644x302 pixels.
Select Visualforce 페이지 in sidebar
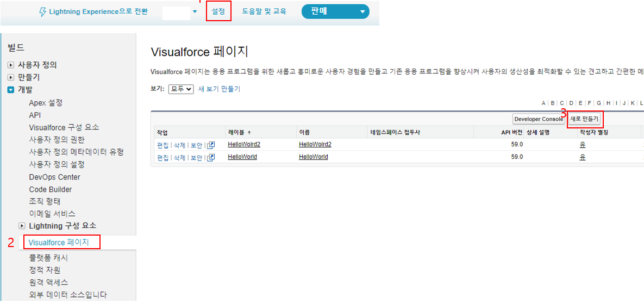[58, 242]
